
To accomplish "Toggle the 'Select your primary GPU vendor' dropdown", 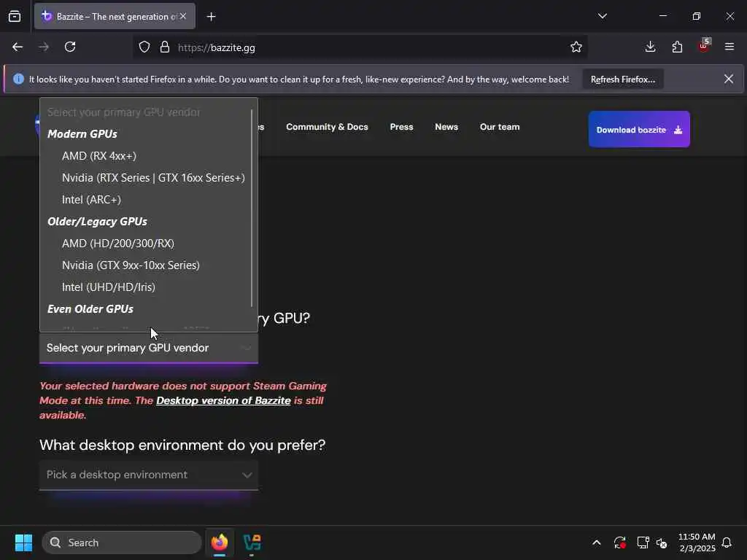I will (x=149, y=348).
